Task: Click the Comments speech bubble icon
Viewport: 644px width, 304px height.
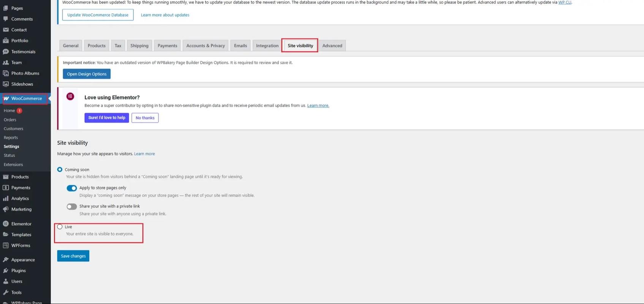Action: (x=6, y=19)
